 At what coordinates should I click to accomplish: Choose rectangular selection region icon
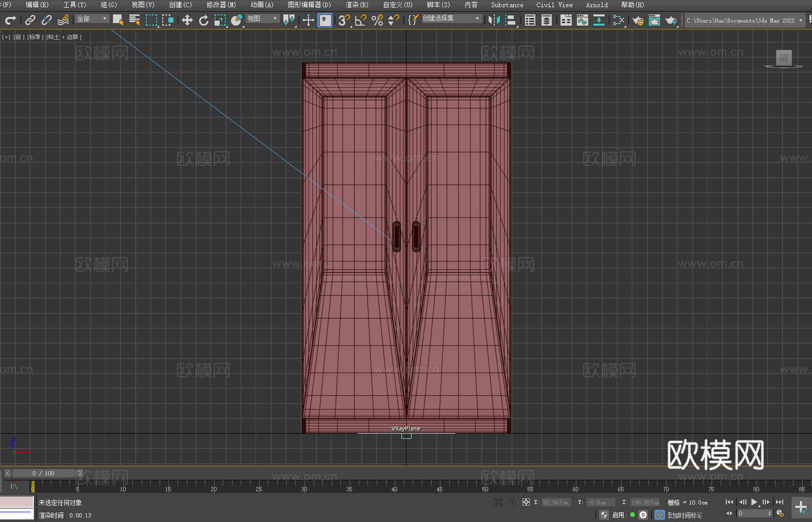click(x=151, y=20)
